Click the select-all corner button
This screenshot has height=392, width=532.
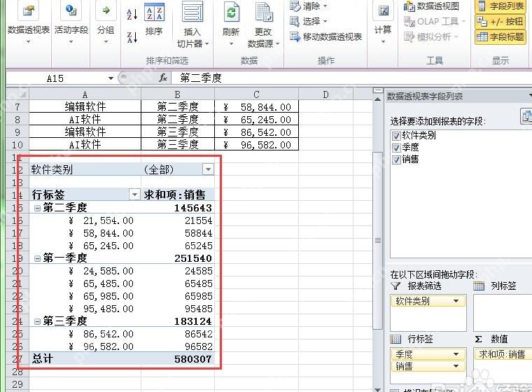17,94
